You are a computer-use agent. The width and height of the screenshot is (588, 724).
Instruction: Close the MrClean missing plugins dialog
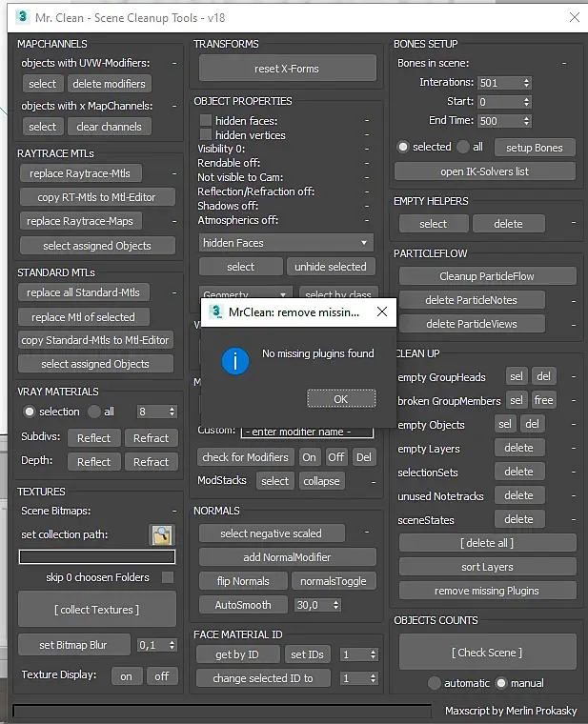[382, 312]
